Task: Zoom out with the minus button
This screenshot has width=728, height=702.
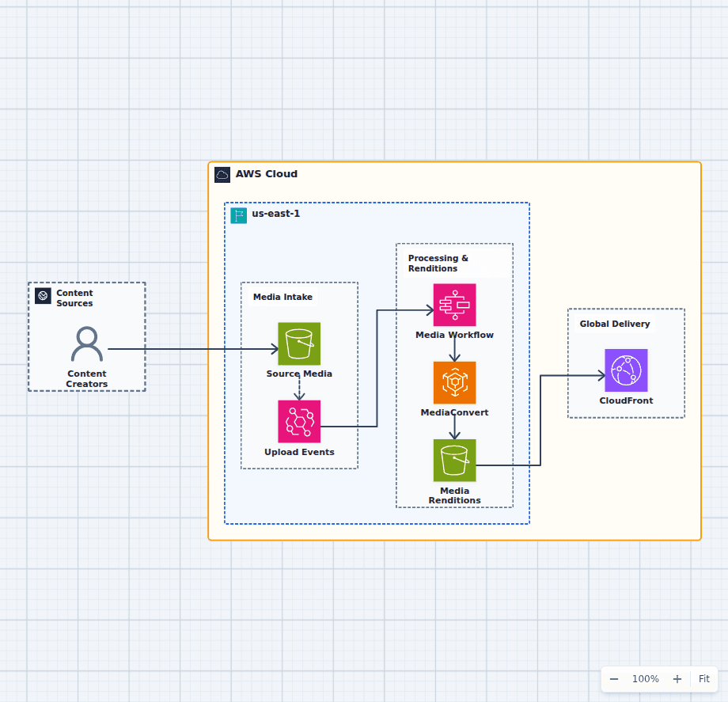Action: tap(614, 679)
